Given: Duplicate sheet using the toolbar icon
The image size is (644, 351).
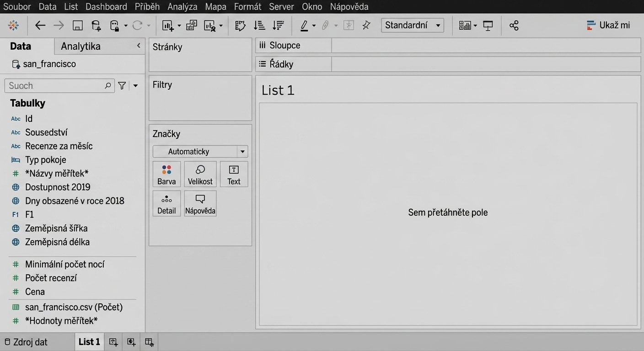Looking at the screenshot, I should coord(191,26).
